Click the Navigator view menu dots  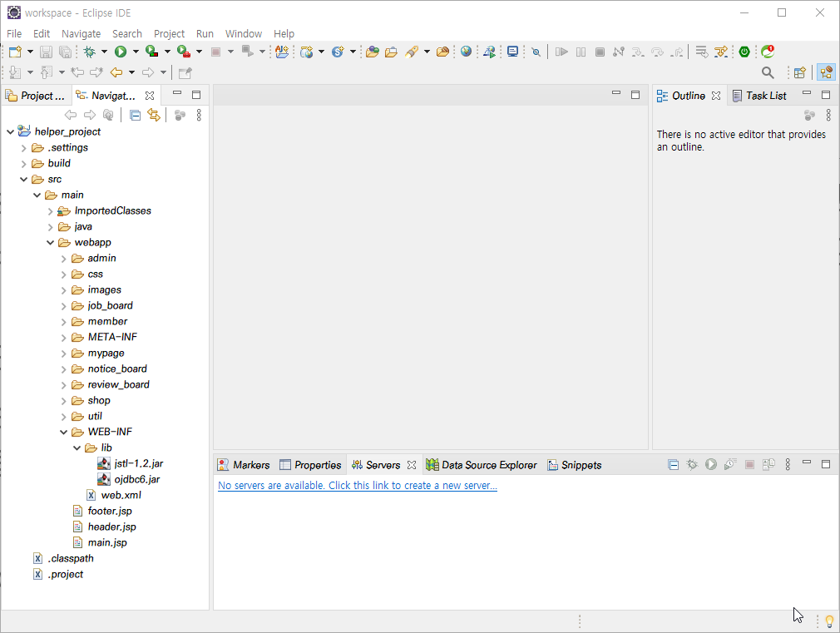199,116
